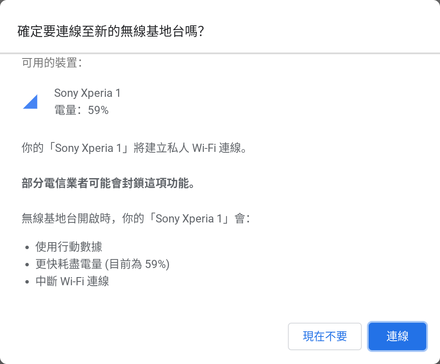Click the horizontal divider below the title
This screenshot has height=364, width=440.
coord(220,53)
